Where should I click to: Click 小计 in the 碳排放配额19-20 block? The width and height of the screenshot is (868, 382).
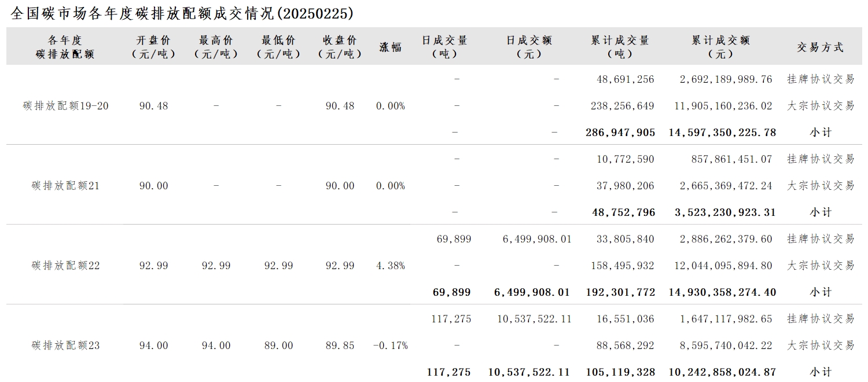tap(821, 133)
